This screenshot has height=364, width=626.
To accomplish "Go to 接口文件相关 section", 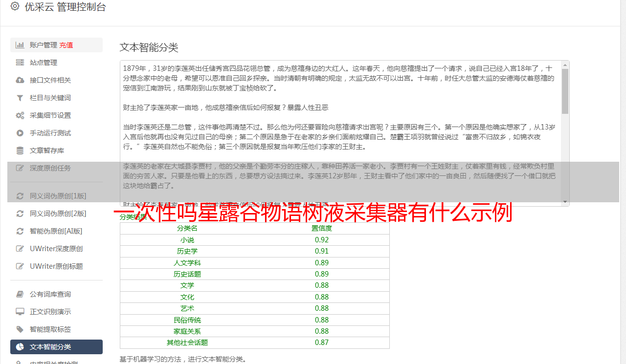I will coord(56,80).
